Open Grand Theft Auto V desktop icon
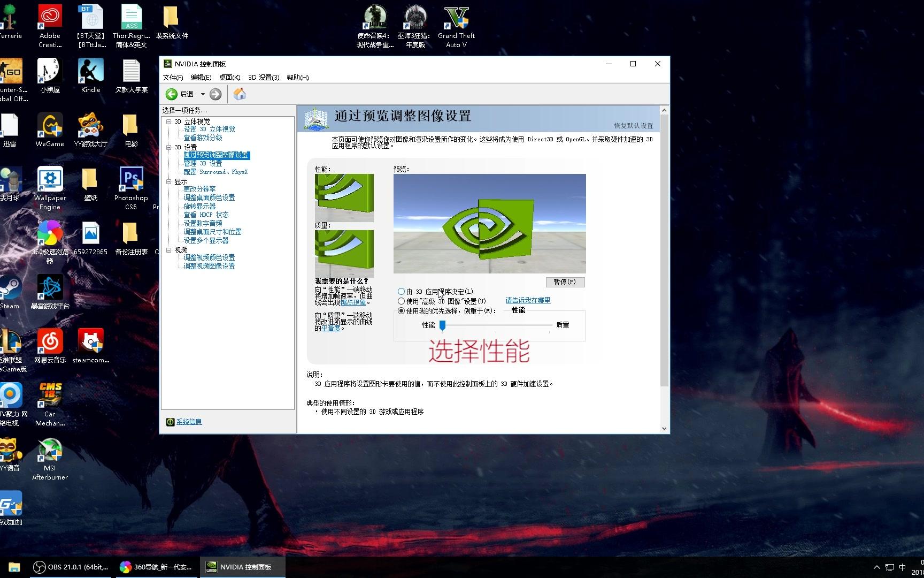 point(456,27)
